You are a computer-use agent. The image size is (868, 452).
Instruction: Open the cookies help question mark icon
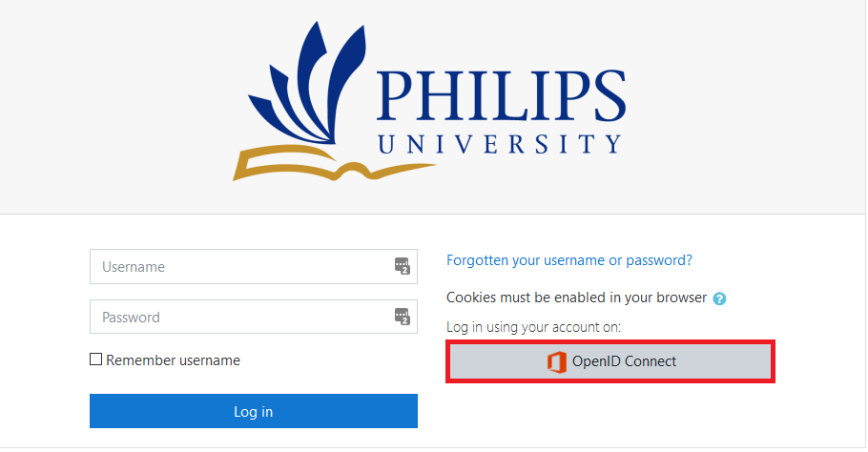click(x=719, y=298)
